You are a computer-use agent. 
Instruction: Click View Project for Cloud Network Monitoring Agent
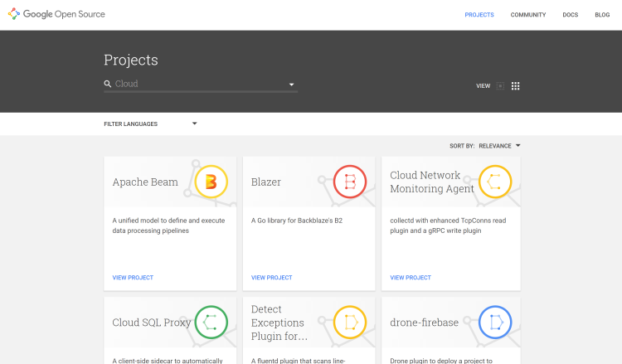(411, 278)
